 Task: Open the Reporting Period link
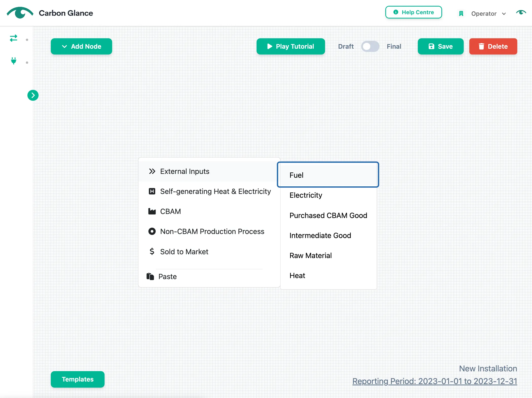[435, 381]
